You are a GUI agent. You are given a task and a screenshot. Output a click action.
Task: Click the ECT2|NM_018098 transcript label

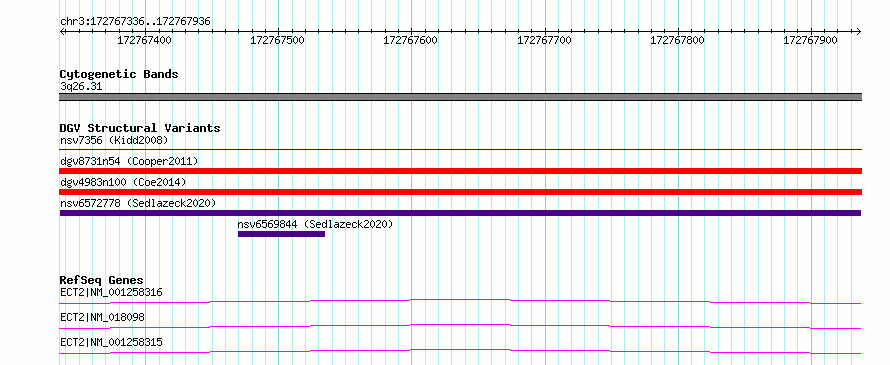pyautogui.click(x=102, y=317)
